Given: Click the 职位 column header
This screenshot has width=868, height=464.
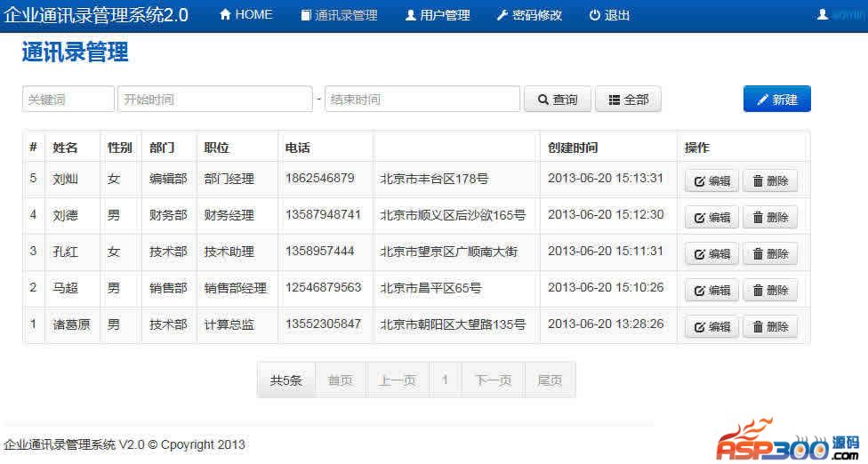Looking at the screenshot, I should pos(216,148).
